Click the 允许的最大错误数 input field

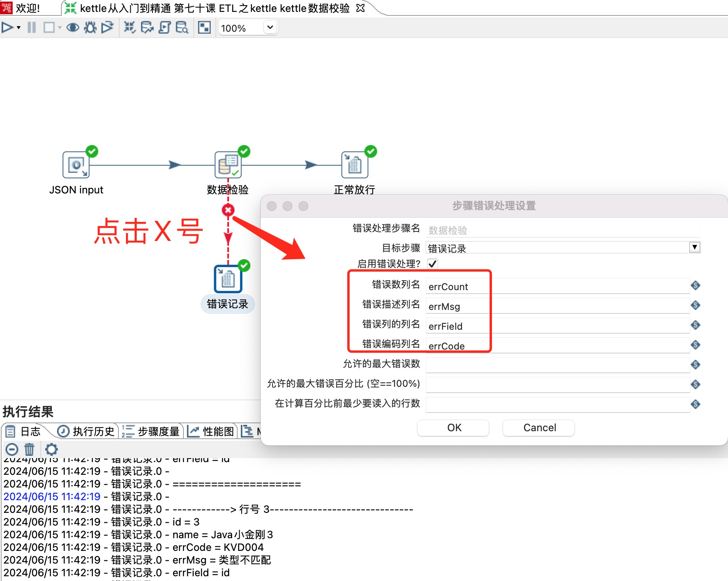[557, 365]
